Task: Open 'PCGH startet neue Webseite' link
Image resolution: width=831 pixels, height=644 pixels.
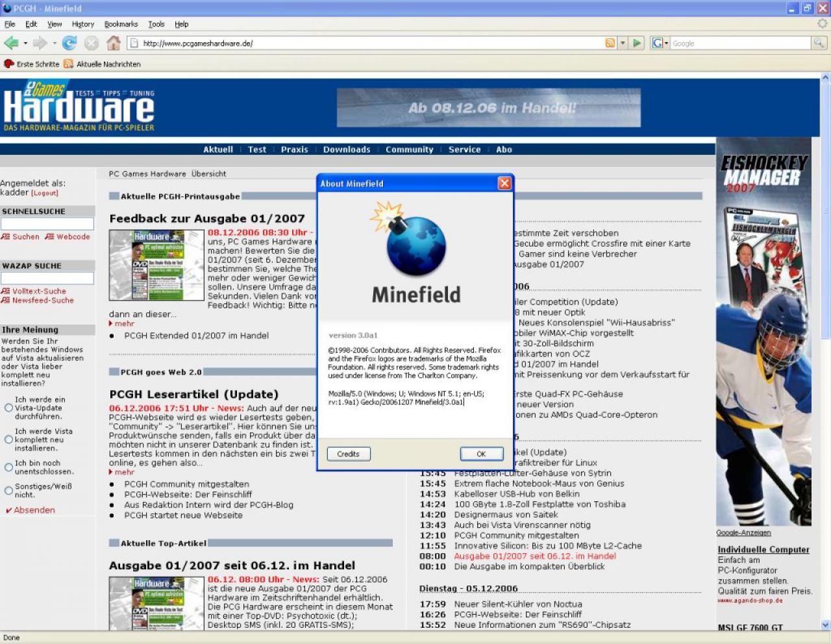Action: [x=183, y=515]
